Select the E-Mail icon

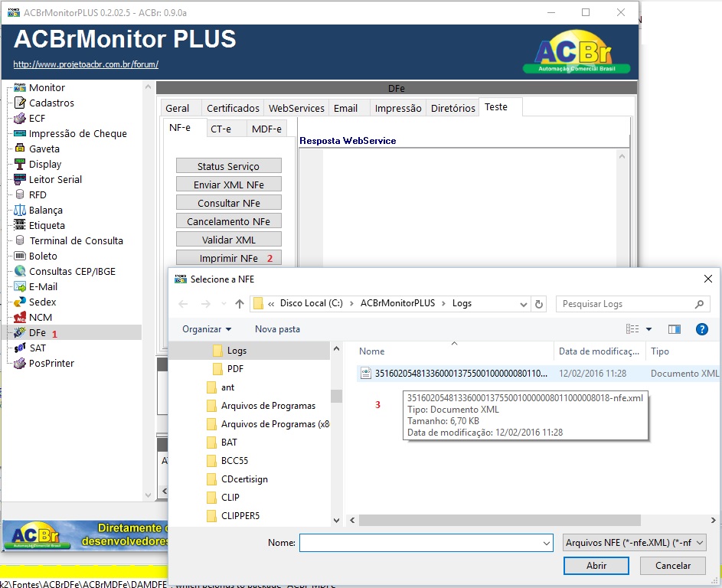pyautogui.click(x=20, y=286)
